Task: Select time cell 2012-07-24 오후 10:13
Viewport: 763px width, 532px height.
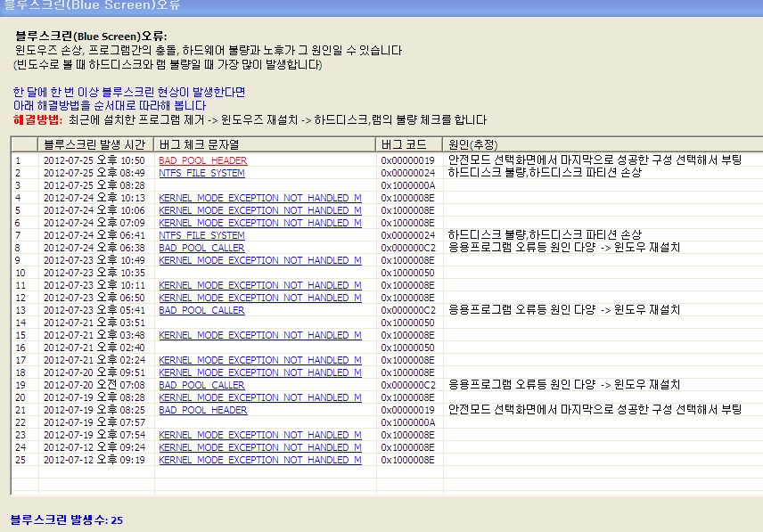Action: [x=94, y=198]
